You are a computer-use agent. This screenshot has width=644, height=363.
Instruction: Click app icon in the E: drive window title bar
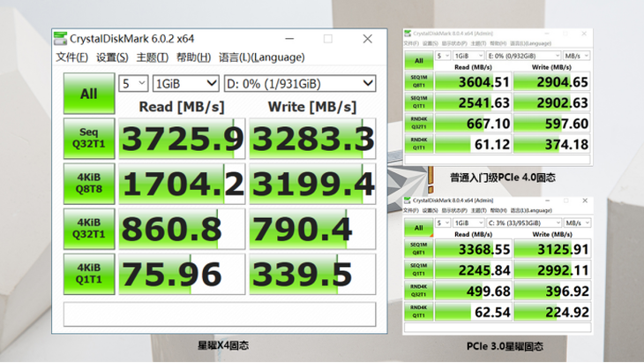point(408,34)
